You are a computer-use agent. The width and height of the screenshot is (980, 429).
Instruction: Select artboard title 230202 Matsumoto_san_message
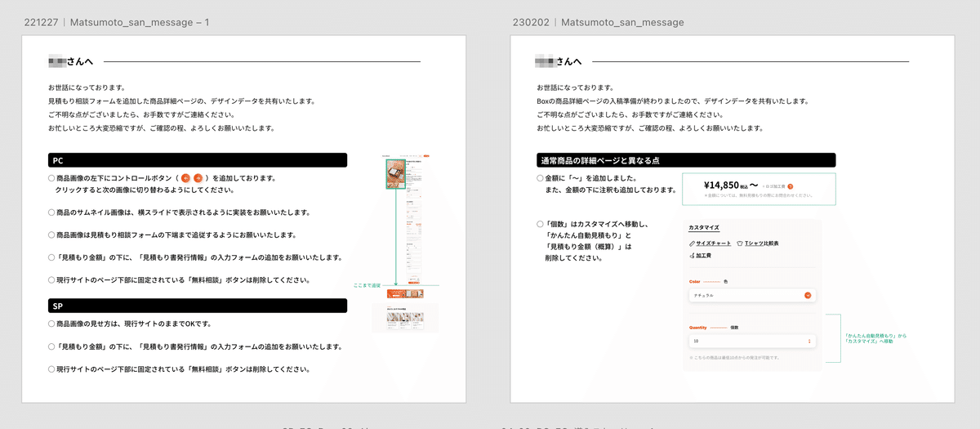pyautogui.click(x=598, y=22)
